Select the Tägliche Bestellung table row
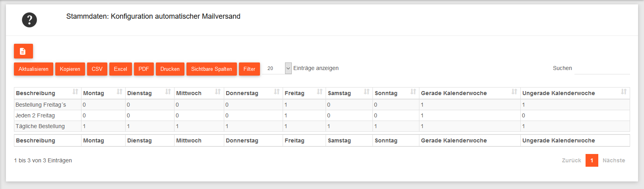The image size is (644, 189). [x=40, y=126]
